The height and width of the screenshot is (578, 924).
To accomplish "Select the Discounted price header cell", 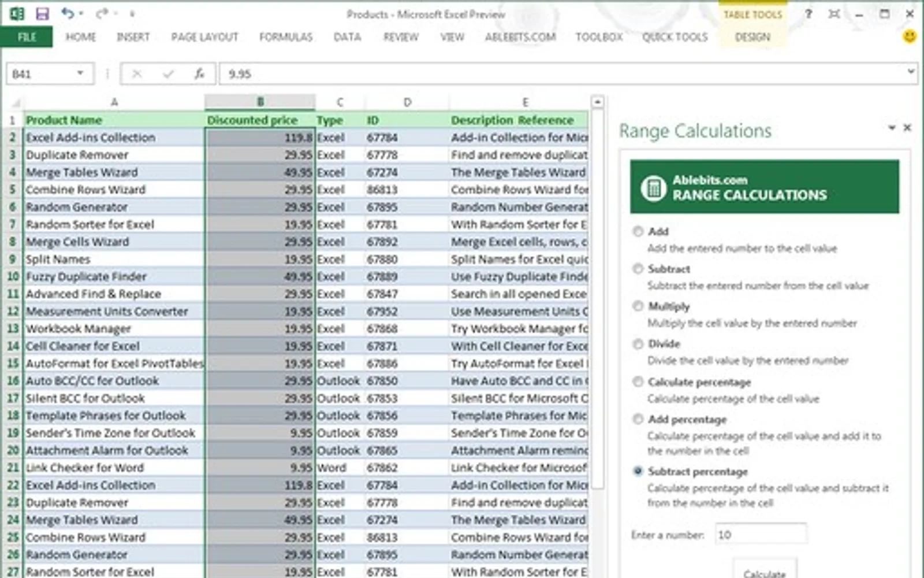I will tap(260, 120).
